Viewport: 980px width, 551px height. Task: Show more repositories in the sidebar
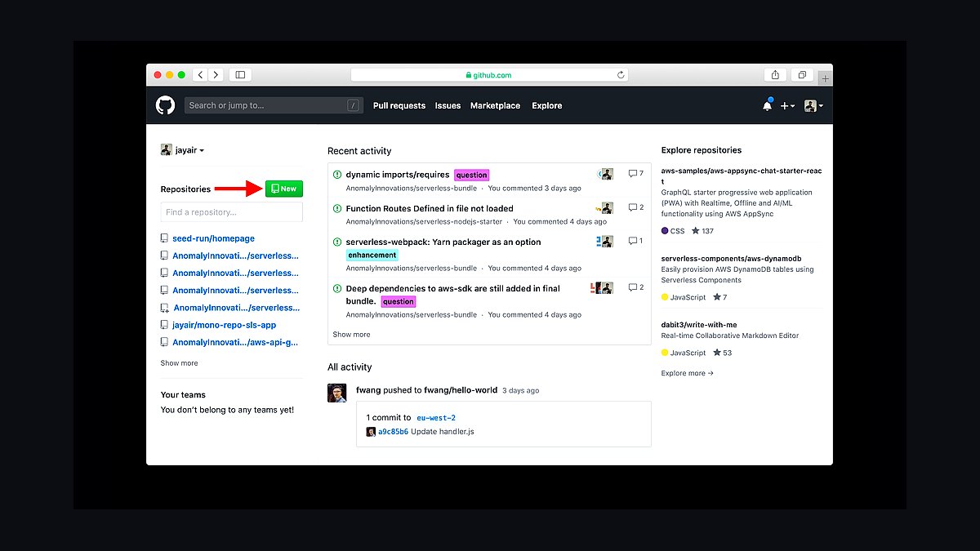point(179,363)
